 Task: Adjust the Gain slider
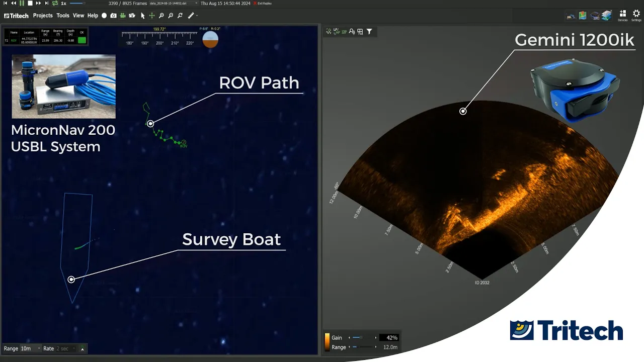362,338
